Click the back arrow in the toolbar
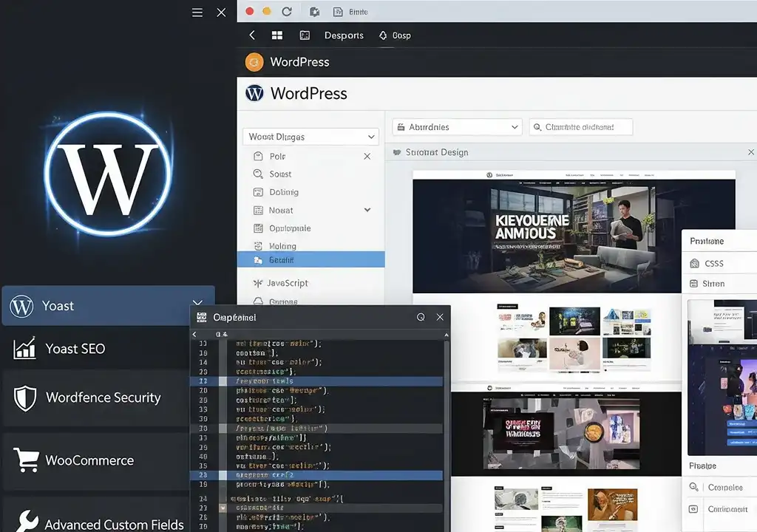 click(x=251, y=35)
